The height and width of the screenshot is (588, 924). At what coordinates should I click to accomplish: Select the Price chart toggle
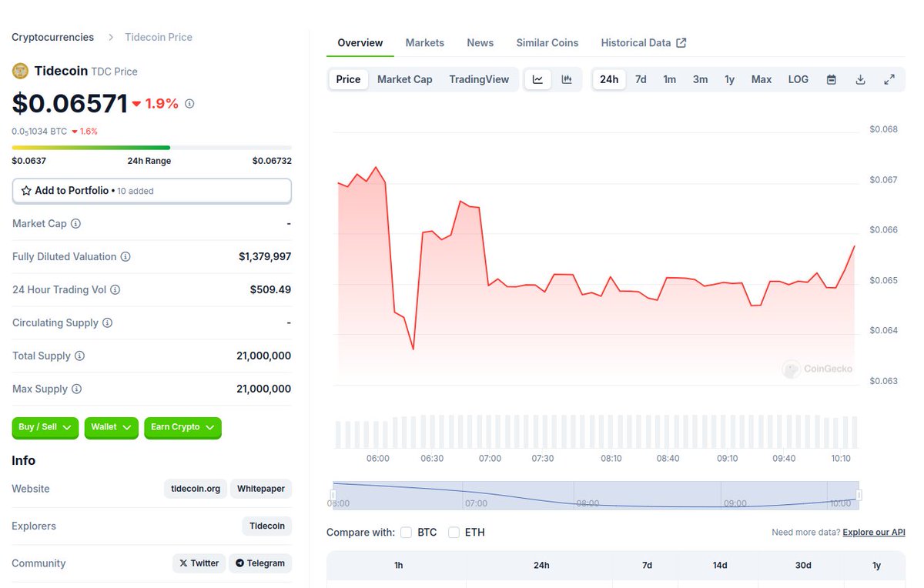point(348,79)
